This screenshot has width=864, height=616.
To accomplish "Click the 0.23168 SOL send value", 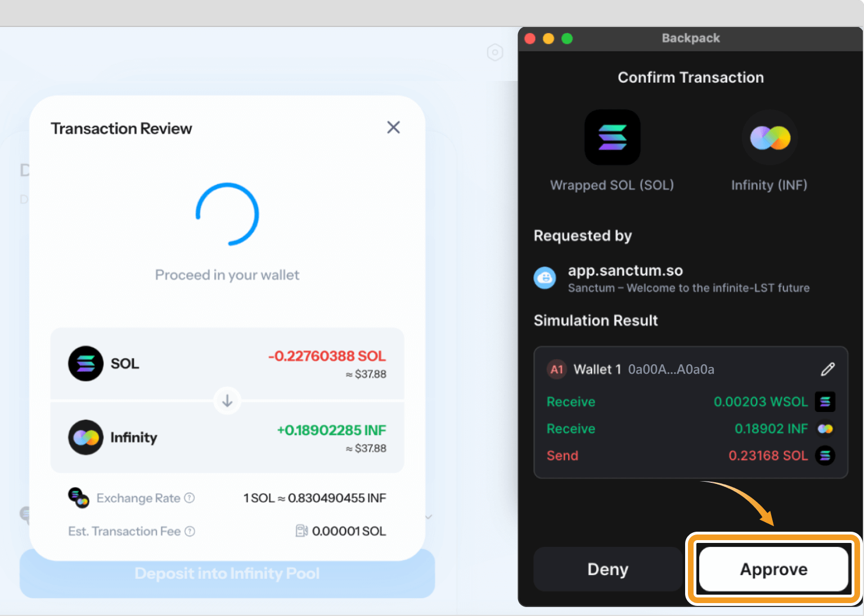I will click(768, 456).
